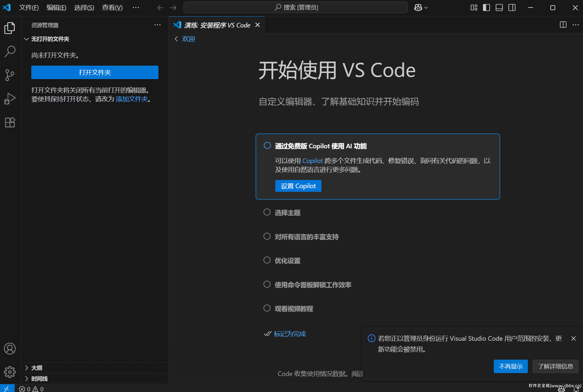The image size is (583, 392).
Task: Click the info icon in the notification
Action: pyautogui.click(x=371, y=338)
